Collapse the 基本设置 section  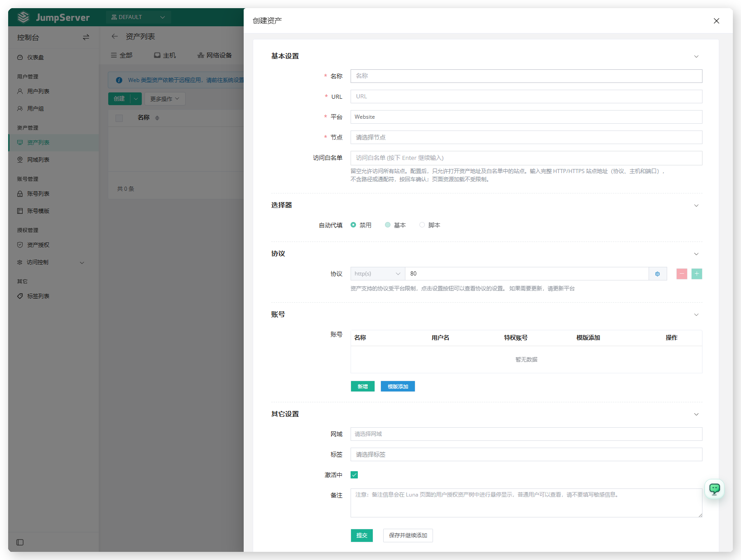coord(696,57)
